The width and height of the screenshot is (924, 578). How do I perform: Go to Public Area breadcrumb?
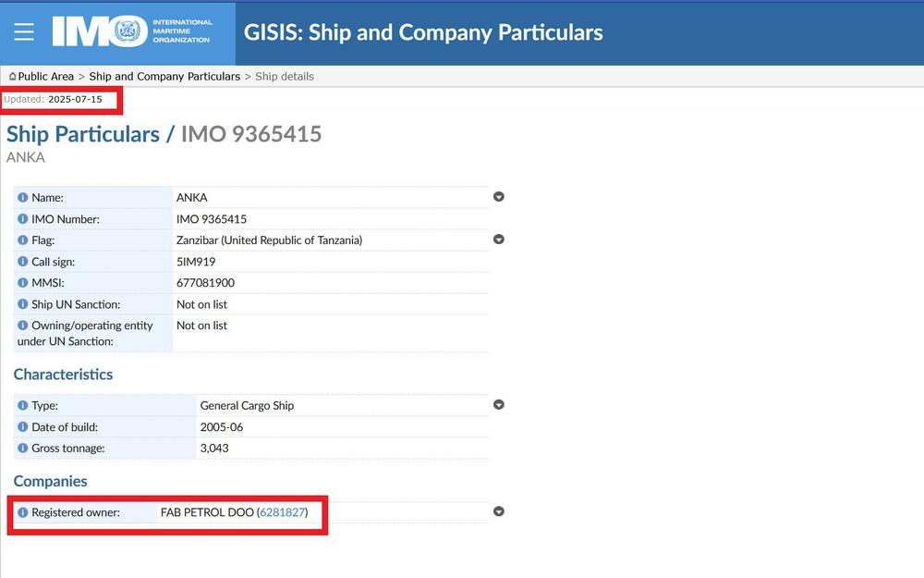pyautogui.click(x=45, y=77)
